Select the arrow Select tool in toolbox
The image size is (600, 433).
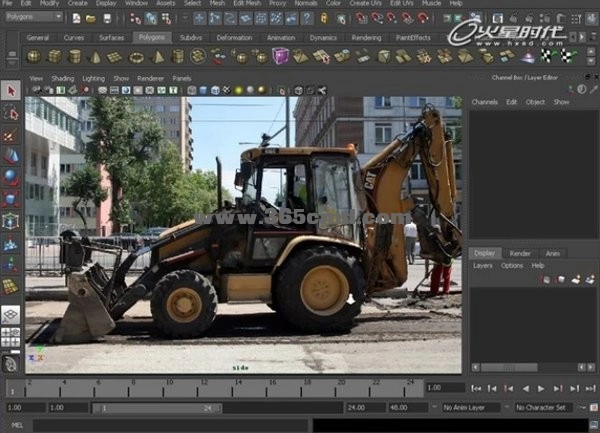pyautogui.click(x=11, y=91)
